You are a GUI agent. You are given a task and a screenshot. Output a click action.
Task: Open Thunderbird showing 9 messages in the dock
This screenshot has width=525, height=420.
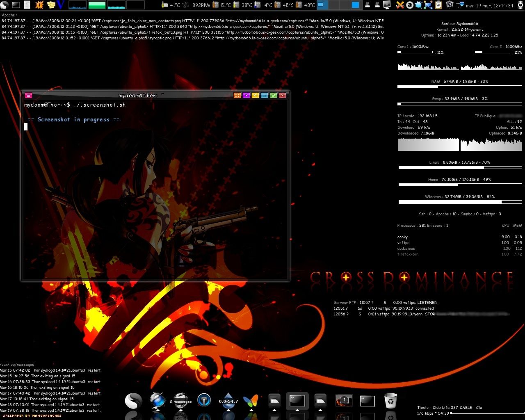click(x=181, y=401)
